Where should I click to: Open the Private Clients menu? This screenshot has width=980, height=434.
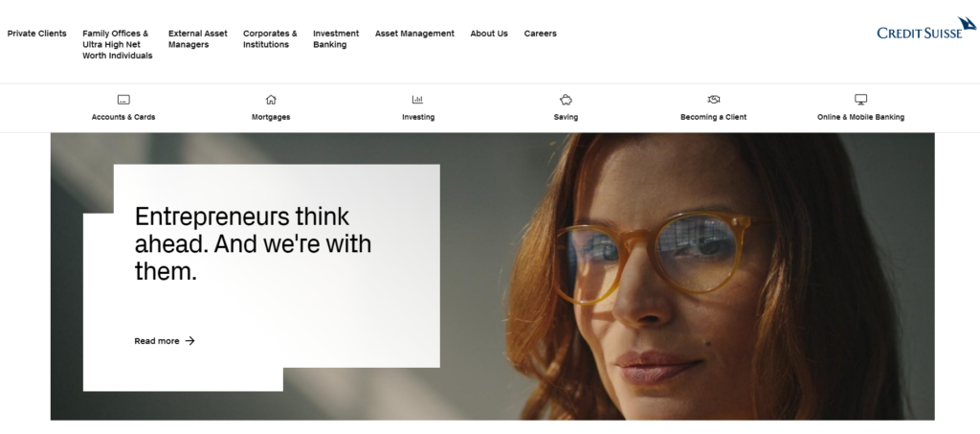(37, 34)
